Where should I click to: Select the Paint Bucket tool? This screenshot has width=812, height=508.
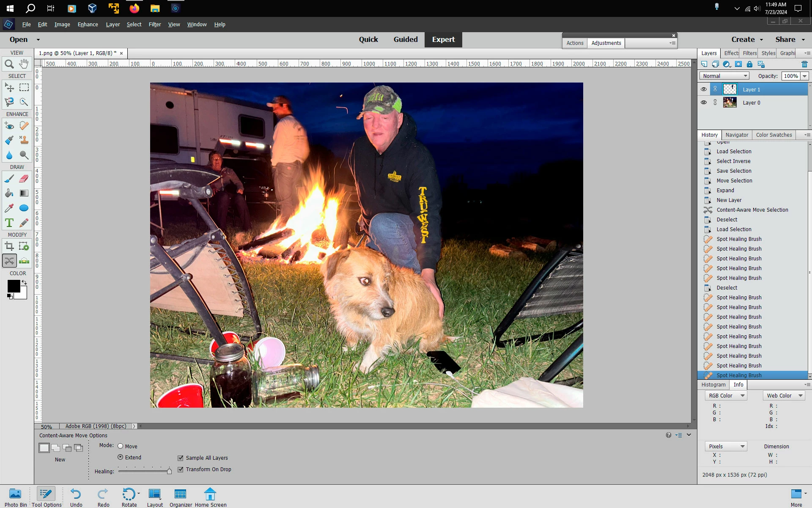click(9, 193)
